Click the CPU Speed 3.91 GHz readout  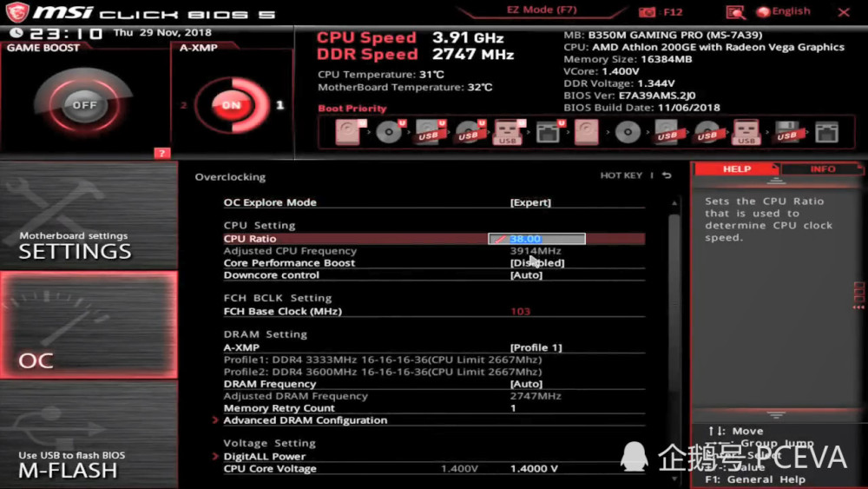tap(411, 37)
